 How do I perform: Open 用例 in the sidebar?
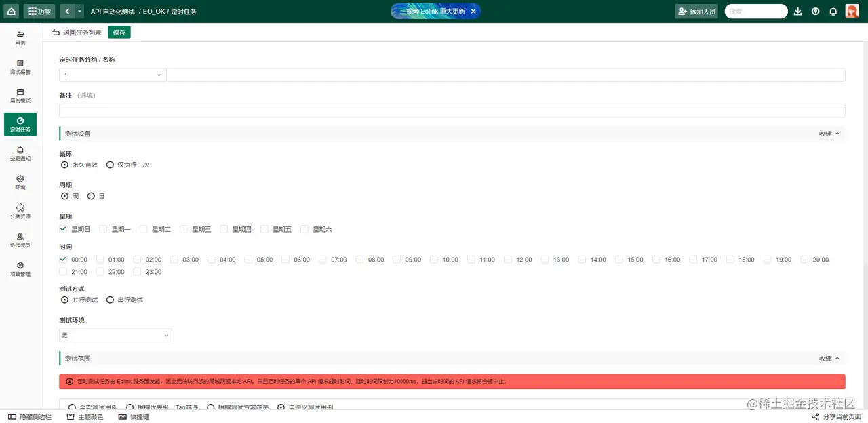20,38
